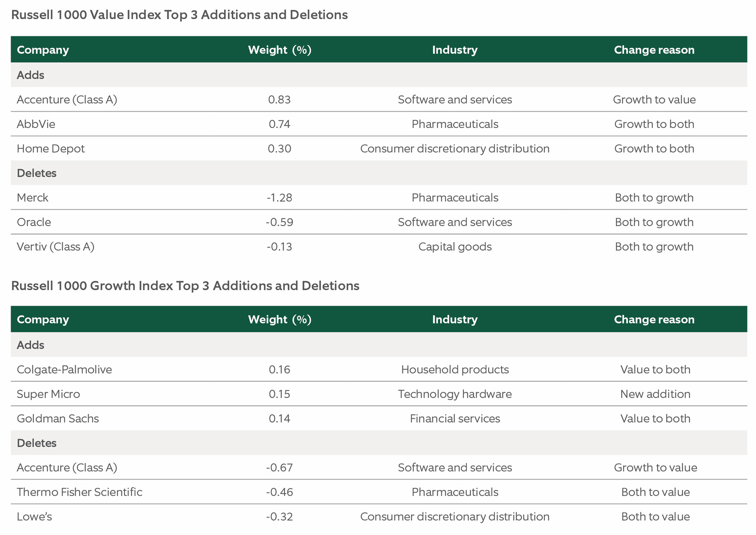Select the -0.59 weight value
This screenshot has height=535, width=756.
click(280, 222)
